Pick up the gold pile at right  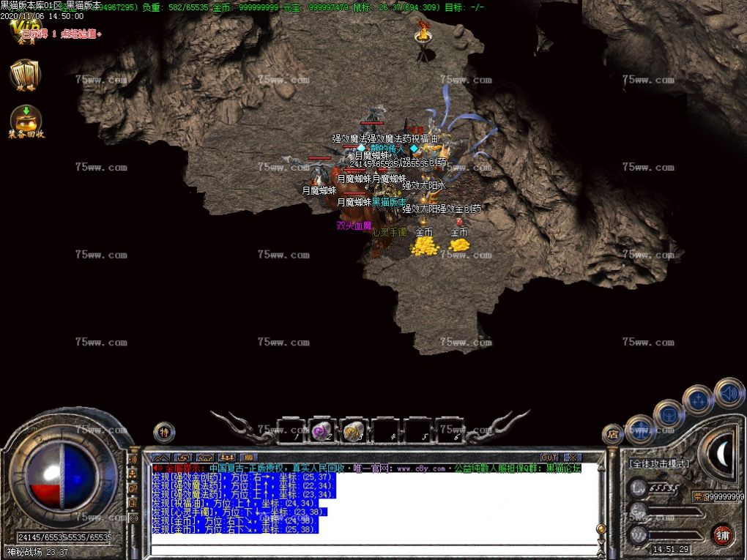tap(458, 244)
